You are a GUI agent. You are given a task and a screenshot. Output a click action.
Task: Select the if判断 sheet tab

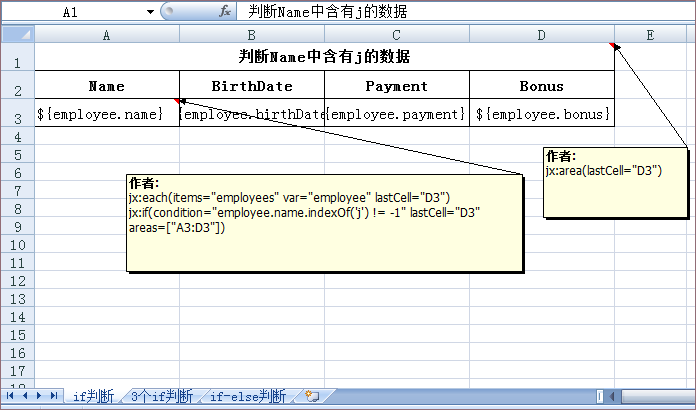pos(93,397)
